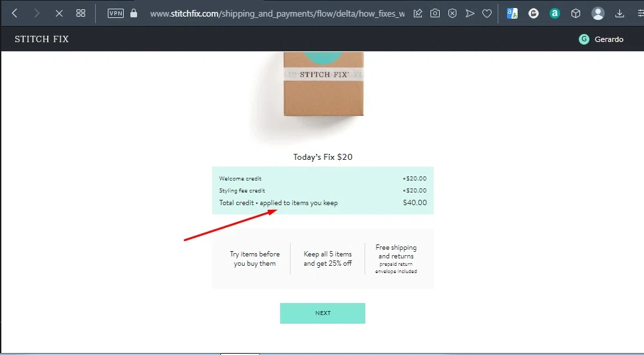The height and width of the screenshot is (355, 644).
Task: Toggle the VPN badge in address bar
Action: point(115,13)
